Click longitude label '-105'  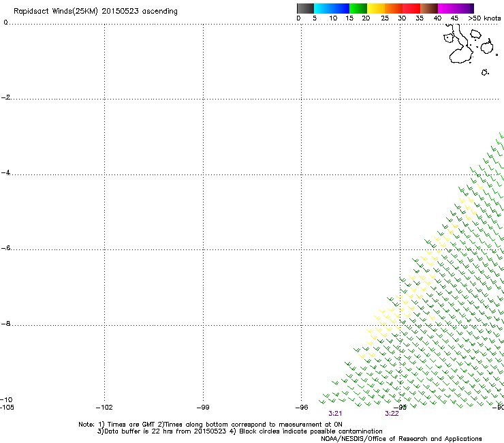[7, 408]
